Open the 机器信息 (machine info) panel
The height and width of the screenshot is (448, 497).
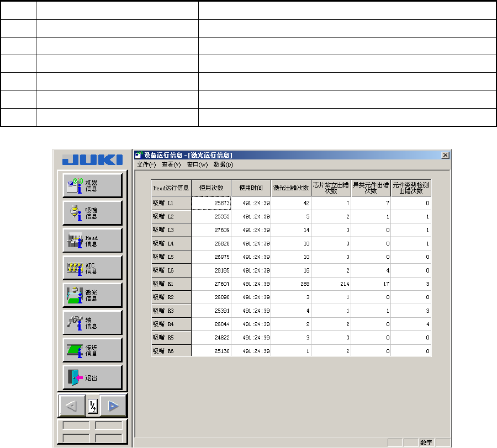coord(92,185)
